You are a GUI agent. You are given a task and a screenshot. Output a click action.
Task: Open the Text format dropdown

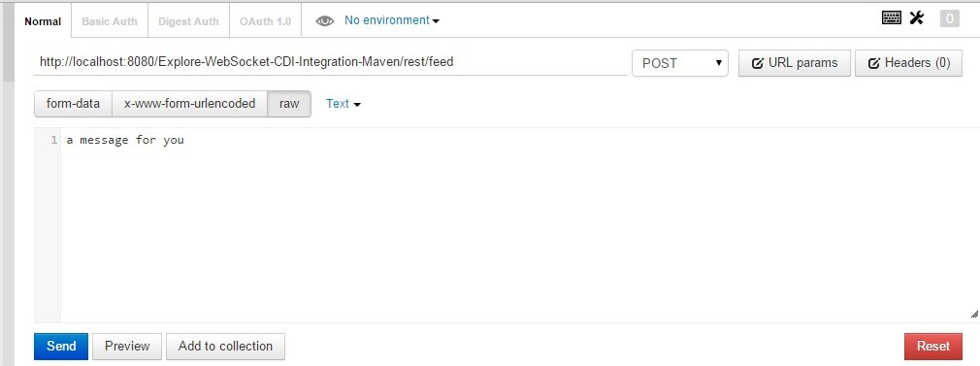pyautogui.click(x=343, y=104)
